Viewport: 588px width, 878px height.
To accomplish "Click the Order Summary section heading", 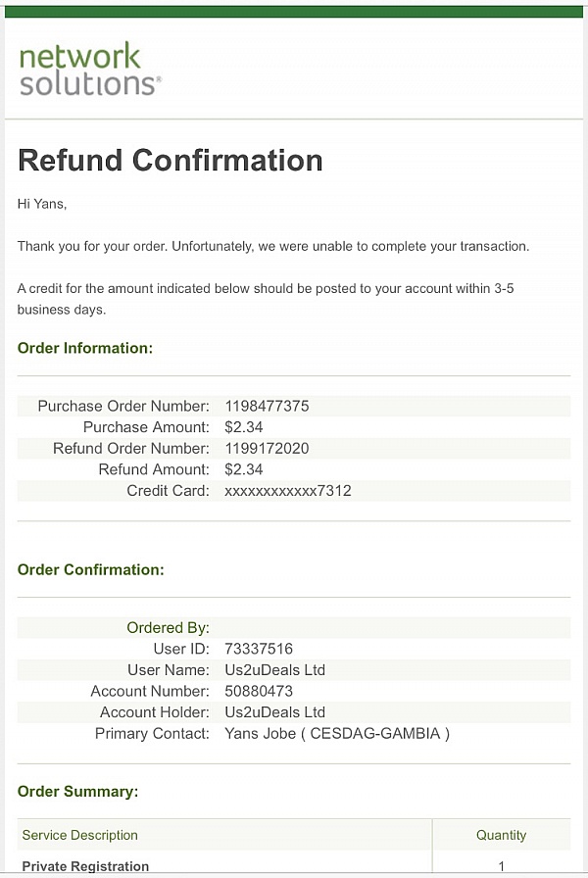I will pos(77,792).
